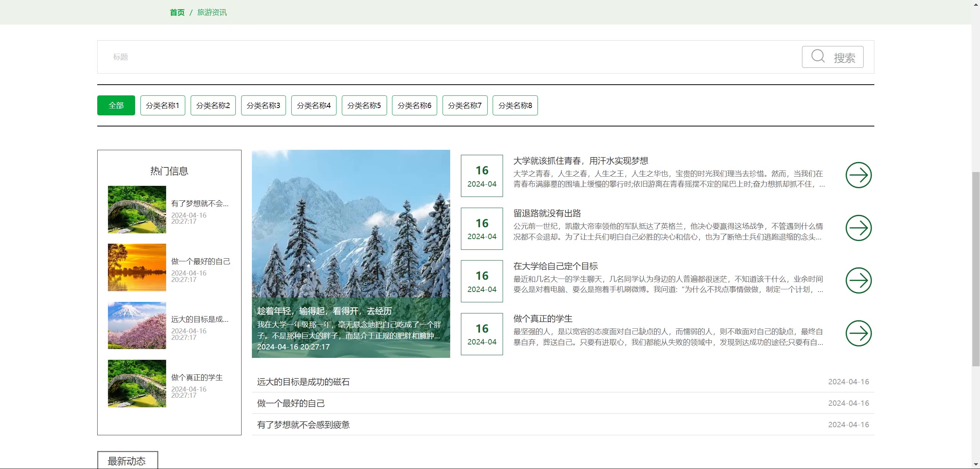Open article 远大的目标是成功的磁石 in list

(303, 382)
